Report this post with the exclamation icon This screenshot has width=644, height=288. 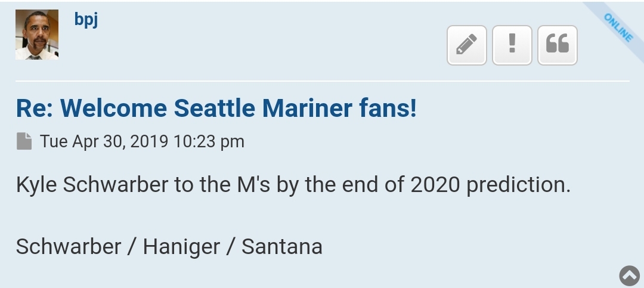point(512,45)
